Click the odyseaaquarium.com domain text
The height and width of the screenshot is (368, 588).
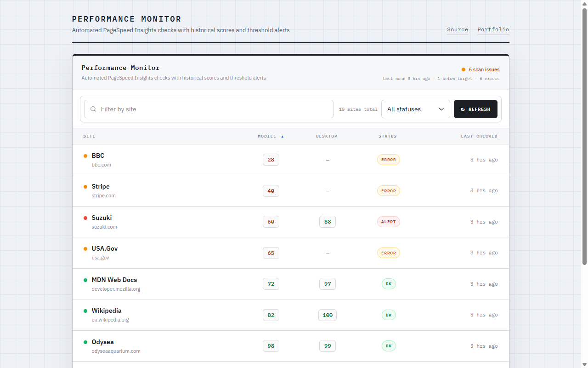click(x=116, y=351)
